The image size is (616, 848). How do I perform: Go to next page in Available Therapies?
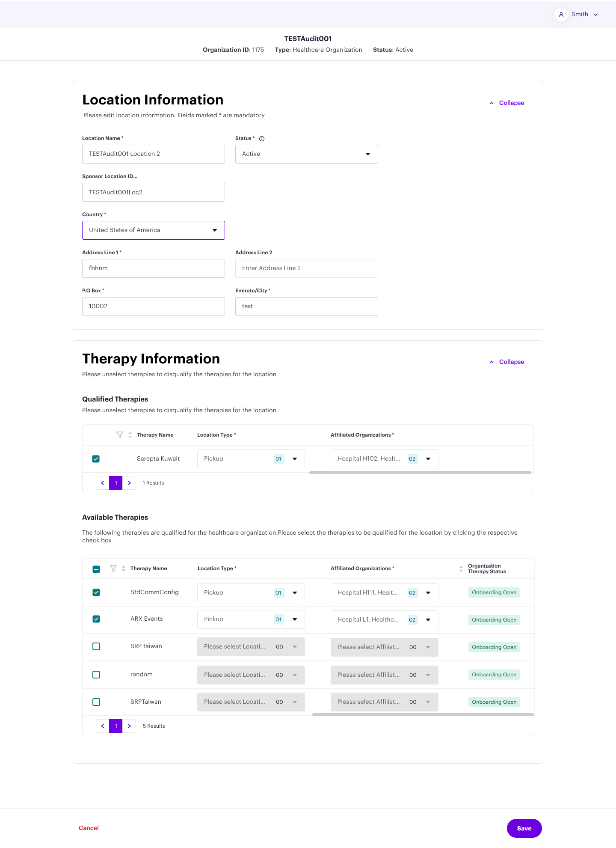click(x=129, y=726)
